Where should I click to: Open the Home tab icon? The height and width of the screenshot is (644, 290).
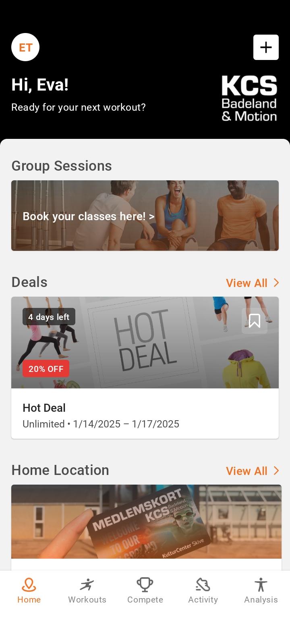click(29, 584)
